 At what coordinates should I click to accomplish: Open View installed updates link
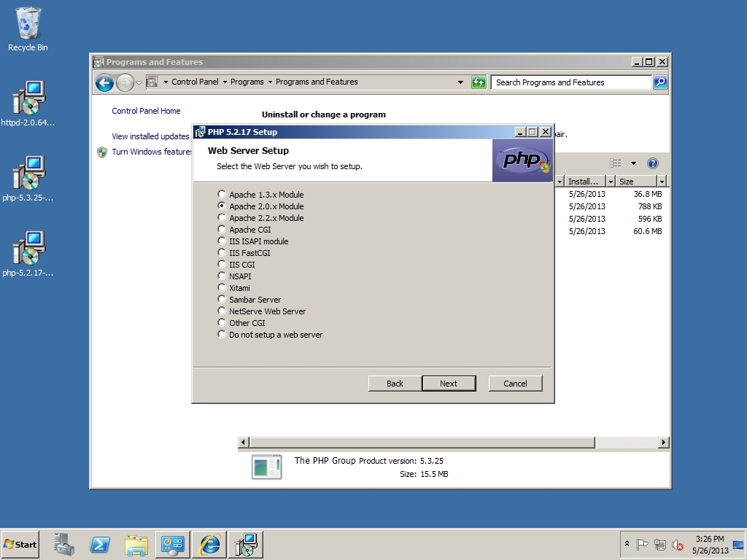point(150,136)
